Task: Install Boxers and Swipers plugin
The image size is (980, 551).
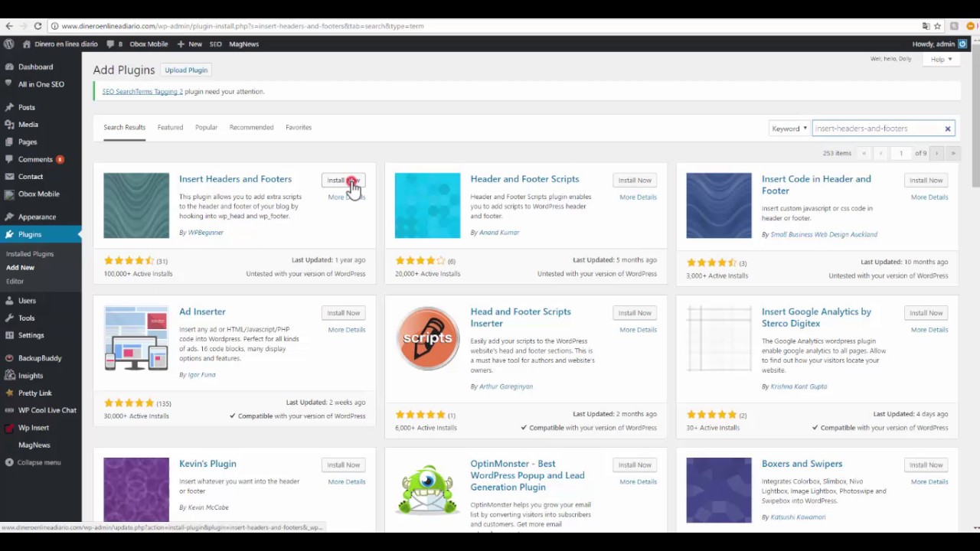Action: (926, 465)
